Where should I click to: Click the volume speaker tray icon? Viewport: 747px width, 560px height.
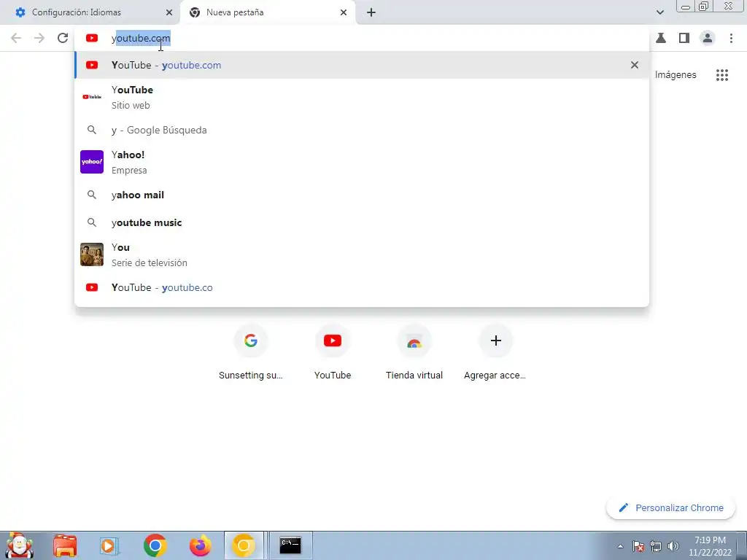click(673, 546)
